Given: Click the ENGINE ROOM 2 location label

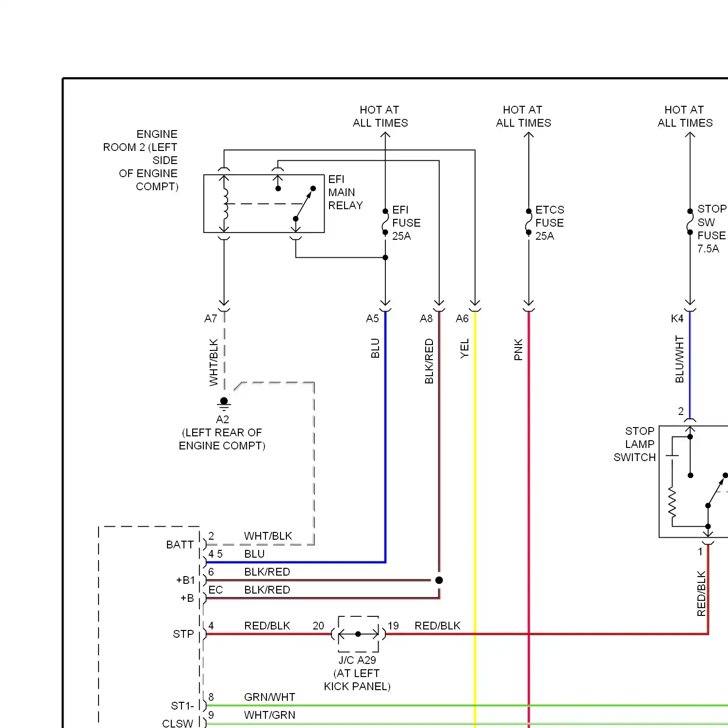Looking at the screenshot, I should point(140,160).
